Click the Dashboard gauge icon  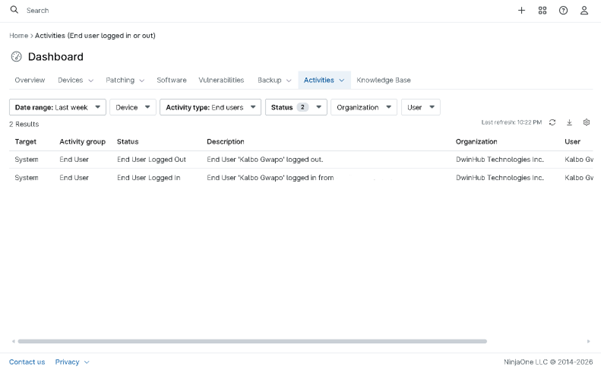pos(16,57)
